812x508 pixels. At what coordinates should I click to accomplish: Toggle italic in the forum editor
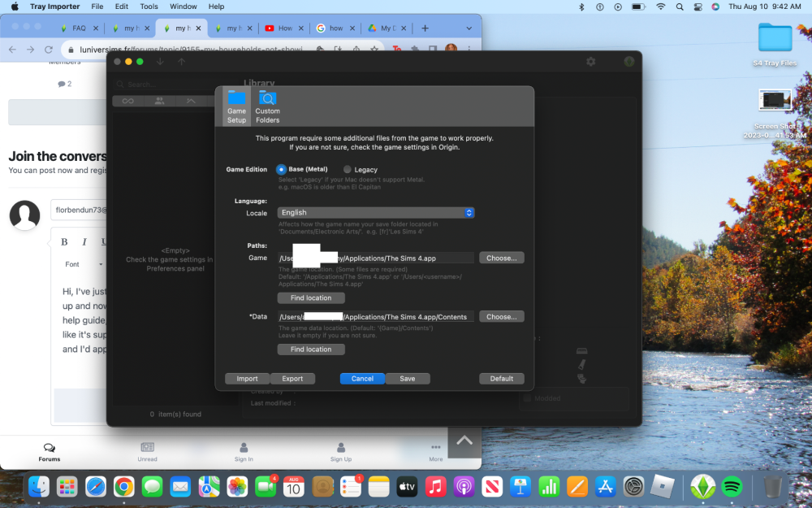[84, 241]
